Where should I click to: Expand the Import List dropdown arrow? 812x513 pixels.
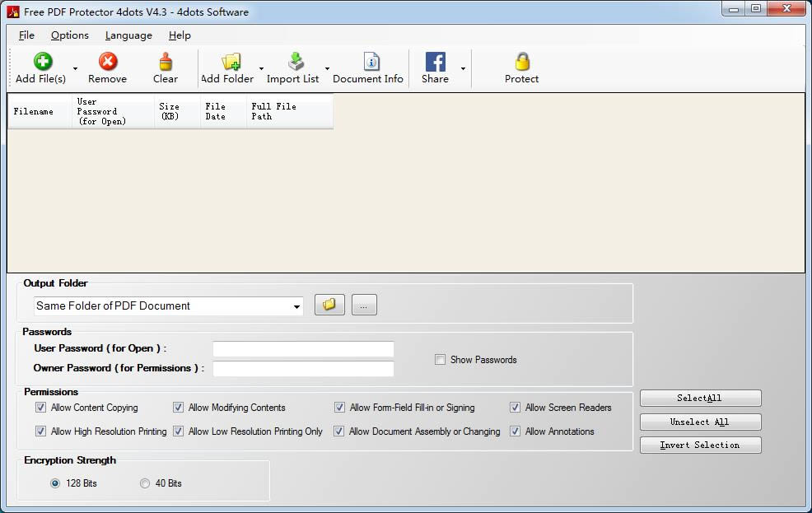(x=327, y=68)
